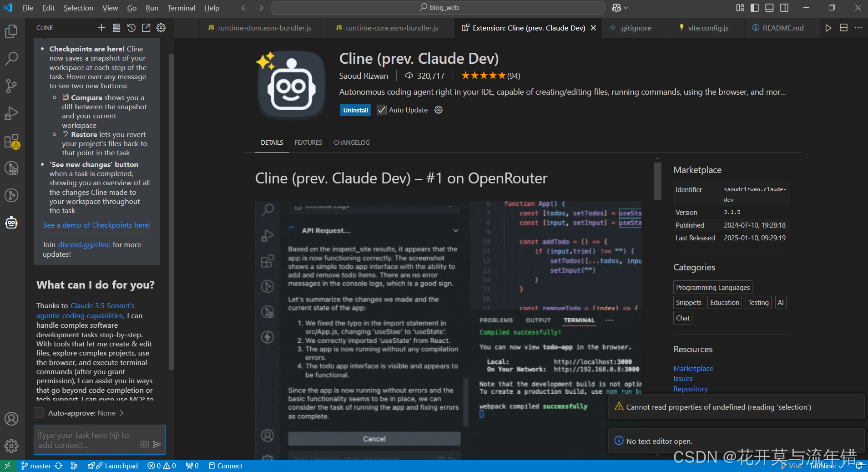Open remote window button in the status bar
The width and height of the screenshot is (868, 472).
(8, 466)
